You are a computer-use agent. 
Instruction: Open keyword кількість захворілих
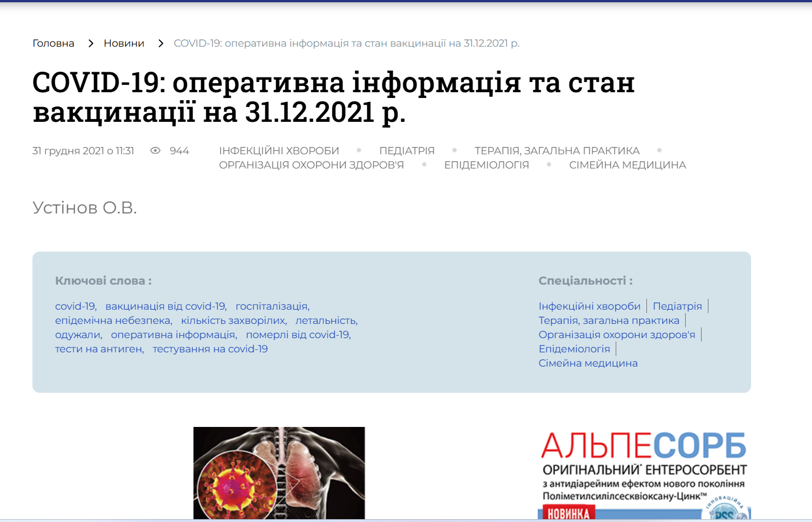[x=234, y=320]
